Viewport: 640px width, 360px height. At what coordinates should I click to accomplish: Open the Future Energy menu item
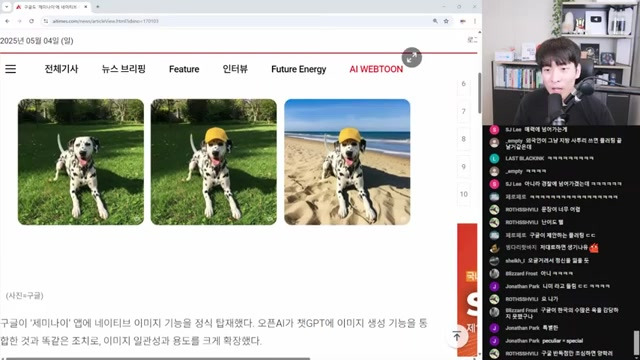[x=299, y=69]
